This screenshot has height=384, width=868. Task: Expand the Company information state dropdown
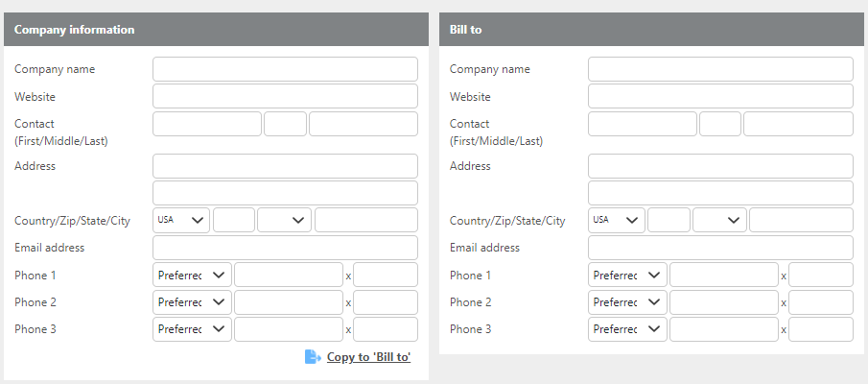tap(284, 220)
